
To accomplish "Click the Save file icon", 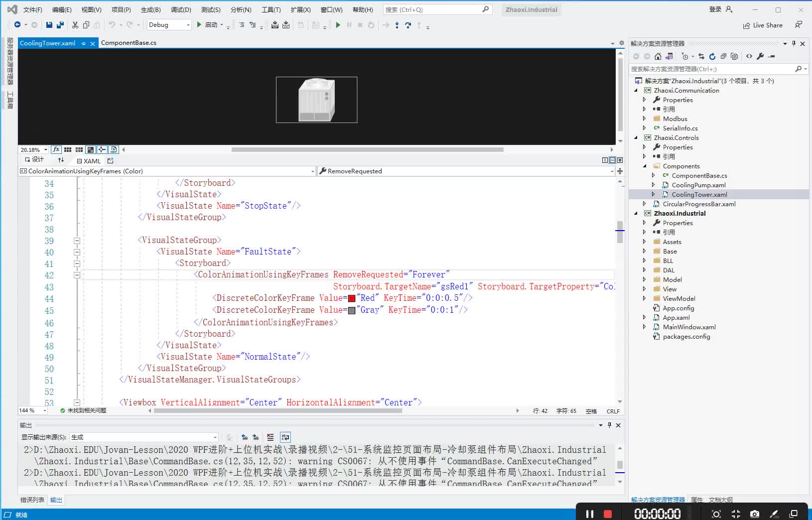I will click(x=49, y=25).
